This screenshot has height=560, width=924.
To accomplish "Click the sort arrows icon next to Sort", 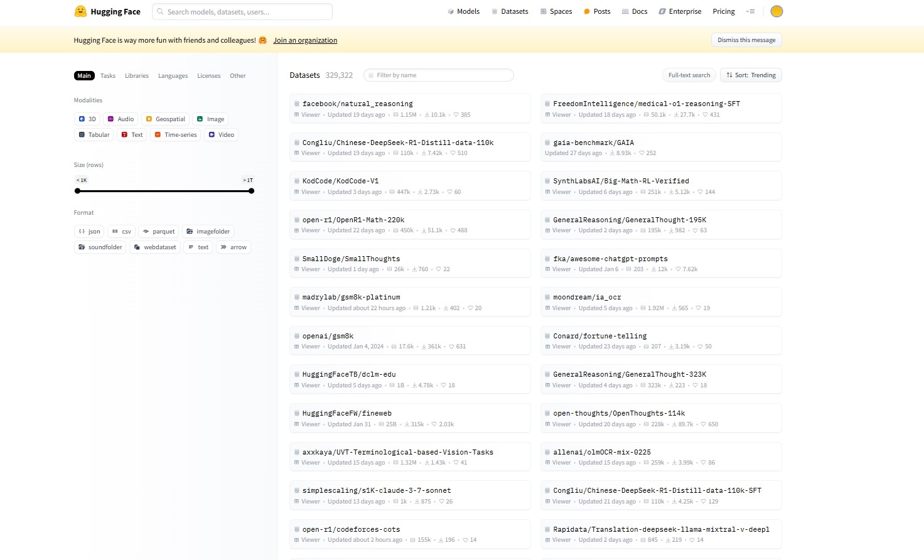I will click(729, 75).
